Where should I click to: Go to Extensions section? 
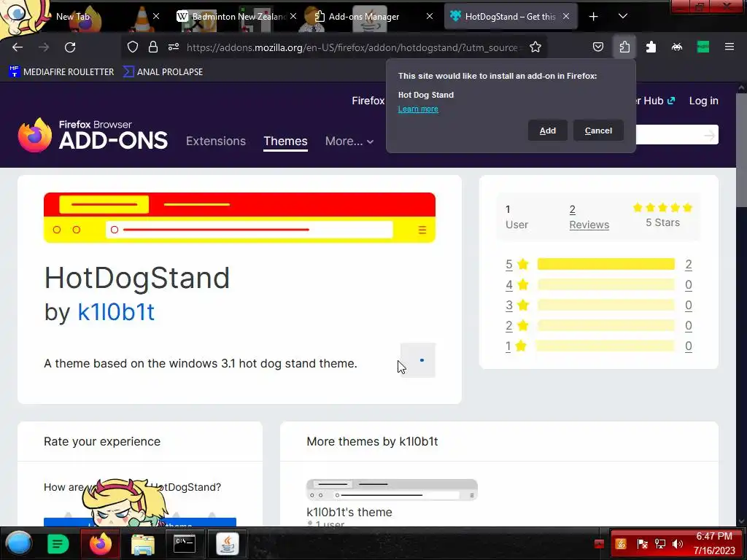click(x=216, y=141)
